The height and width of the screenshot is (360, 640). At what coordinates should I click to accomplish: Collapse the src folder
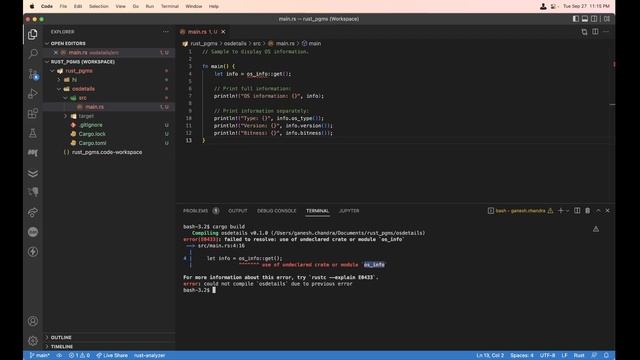(66, 98)
